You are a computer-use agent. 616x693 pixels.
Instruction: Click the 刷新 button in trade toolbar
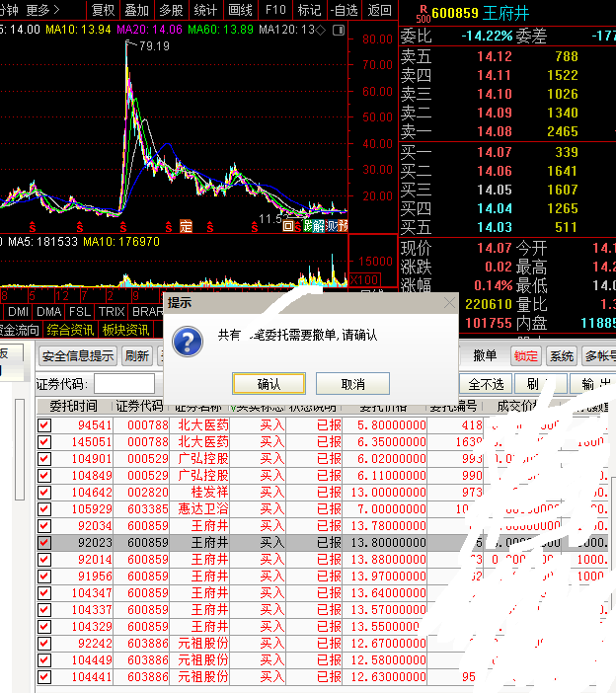pos(136,355)
